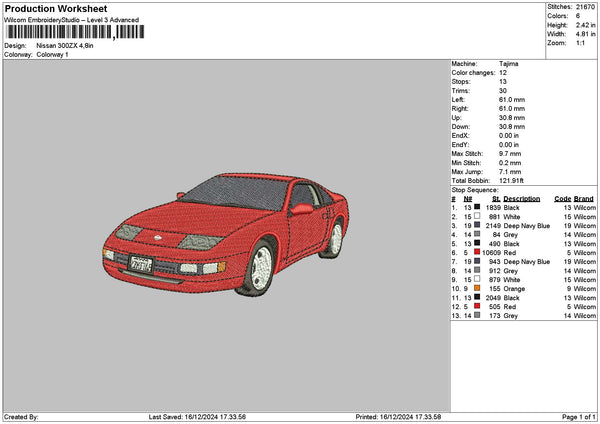The width and height of the screenshot is (600, 424).
Task: Click the Max Stitch value 9.7 mm
Action: pyautogui.click(x=510, y=154)
